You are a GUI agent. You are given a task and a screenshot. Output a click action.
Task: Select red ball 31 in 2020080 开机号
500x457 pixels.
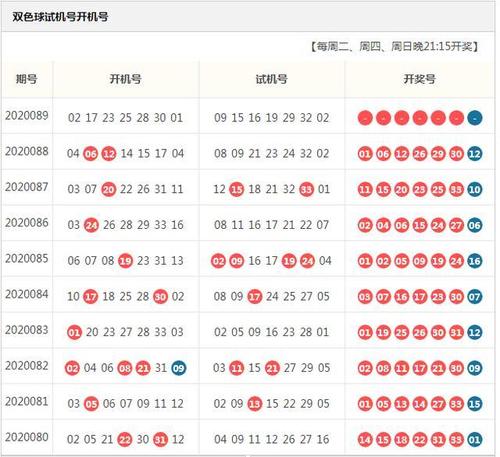click(x=160, y=439)
